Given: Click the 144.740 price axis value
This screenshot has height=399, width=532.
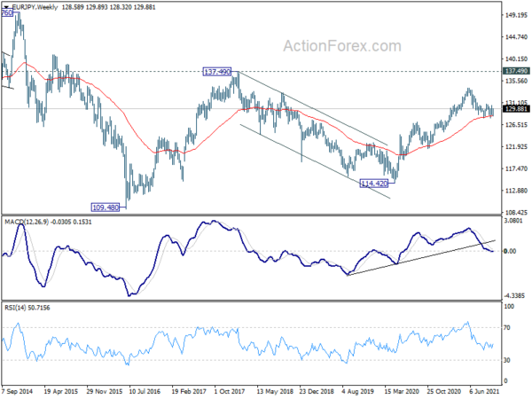Looking at the screenshot, I should [516, 37].
